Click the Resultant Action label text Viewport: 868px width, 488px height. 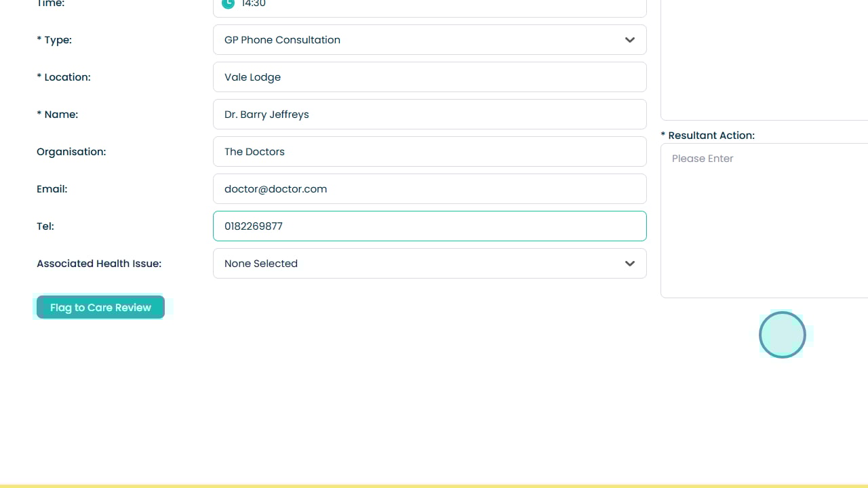(711, 136)
